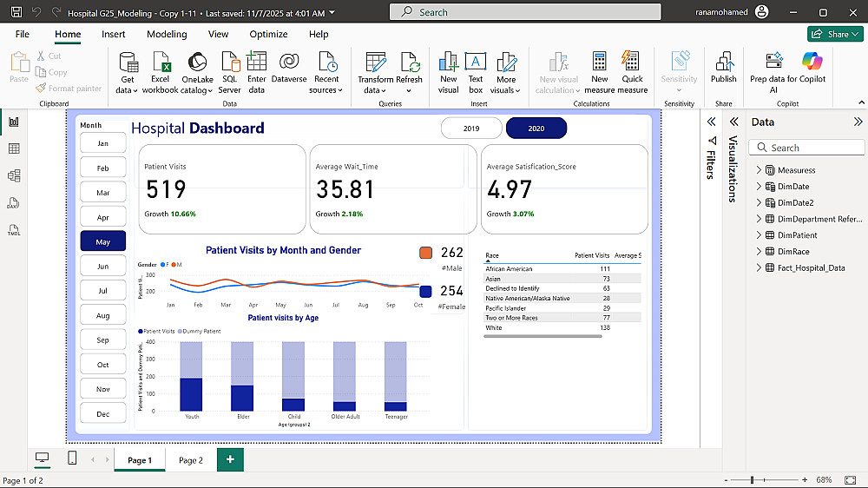Switch to Table view in left sidebar
The width and height of the screenshot is (868, 488).
point(14,148)
